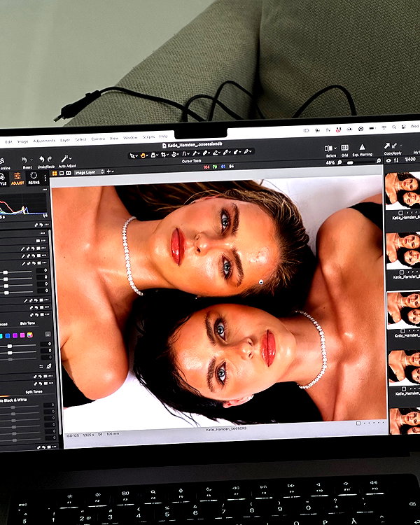
Task: Expand the Before view options chevron
Action: (x=335, y=148)
